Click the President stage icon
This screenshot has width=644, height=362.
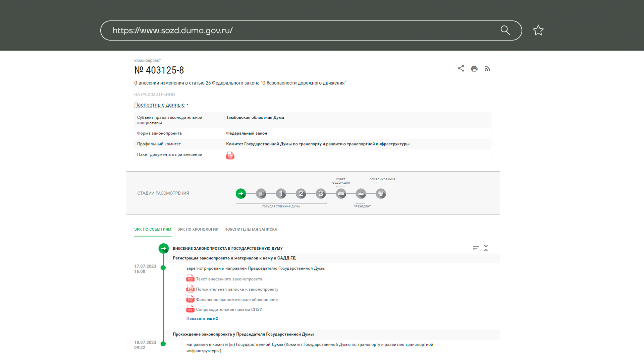361,194
